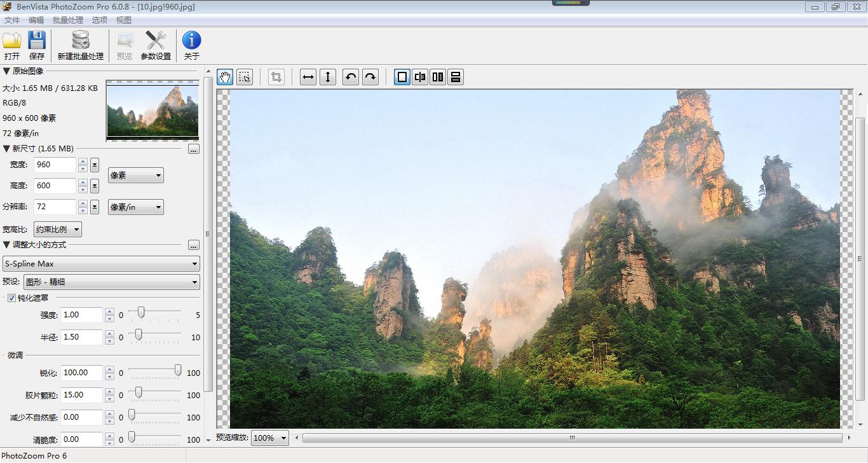Open the S-Spline Max resize method dropdown
This screenshot has width=868, height=463.
coord(101,264)
